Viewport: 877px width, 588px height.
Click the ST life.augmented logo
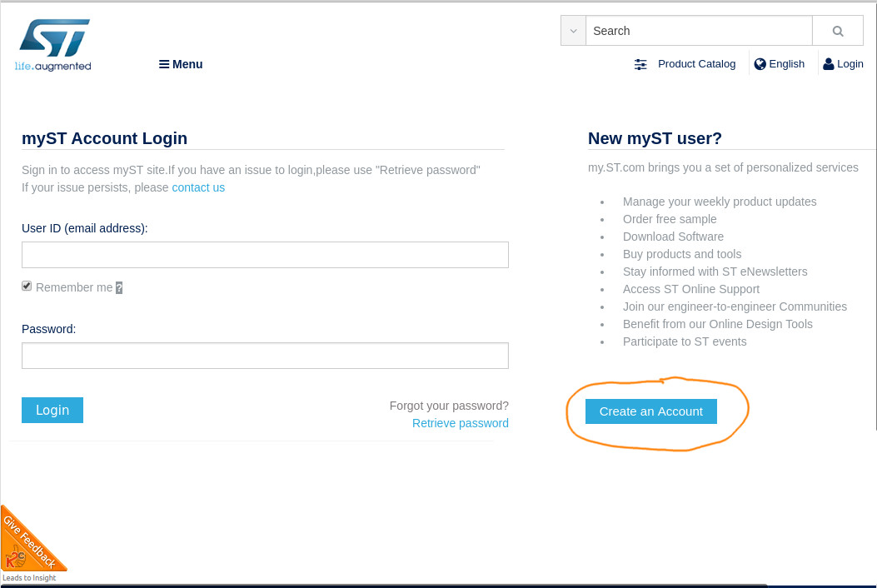[x=53, y=45]
